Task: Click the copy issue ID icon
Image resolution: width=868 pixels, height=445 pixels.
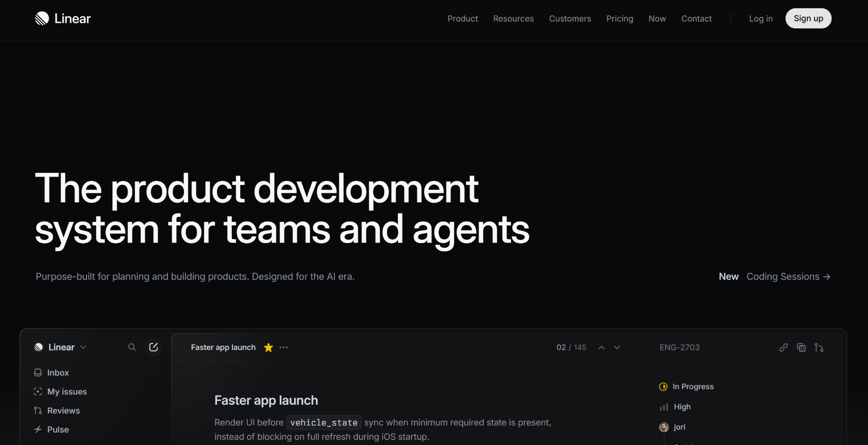Action: click(x=801, y=347)
